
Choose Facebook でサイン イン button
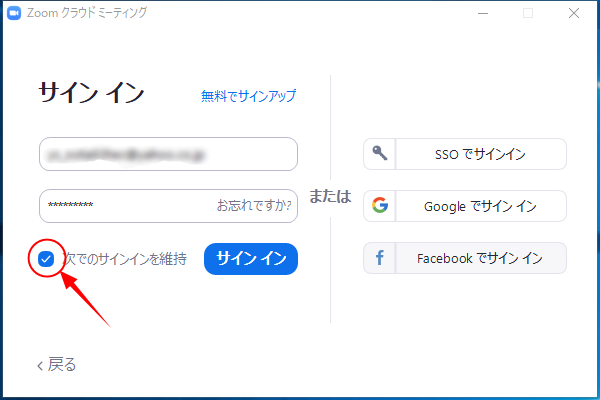pos(465,258)
